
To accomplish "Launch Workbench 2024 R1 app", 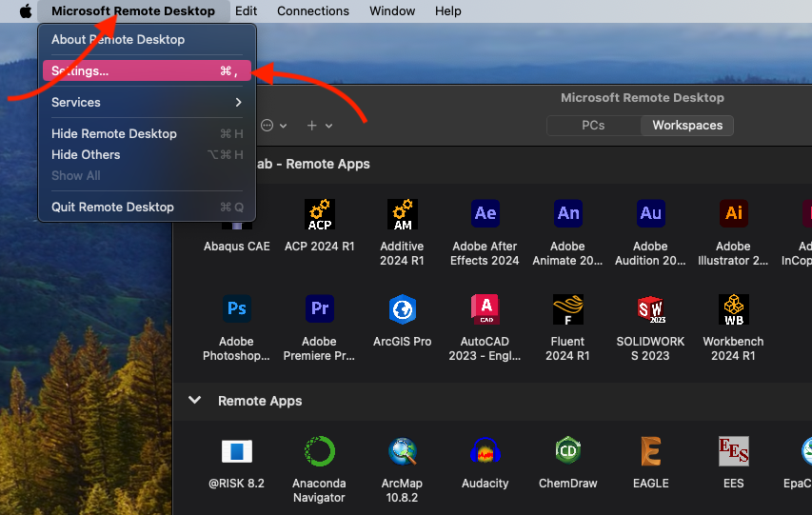I will (734, 309).
